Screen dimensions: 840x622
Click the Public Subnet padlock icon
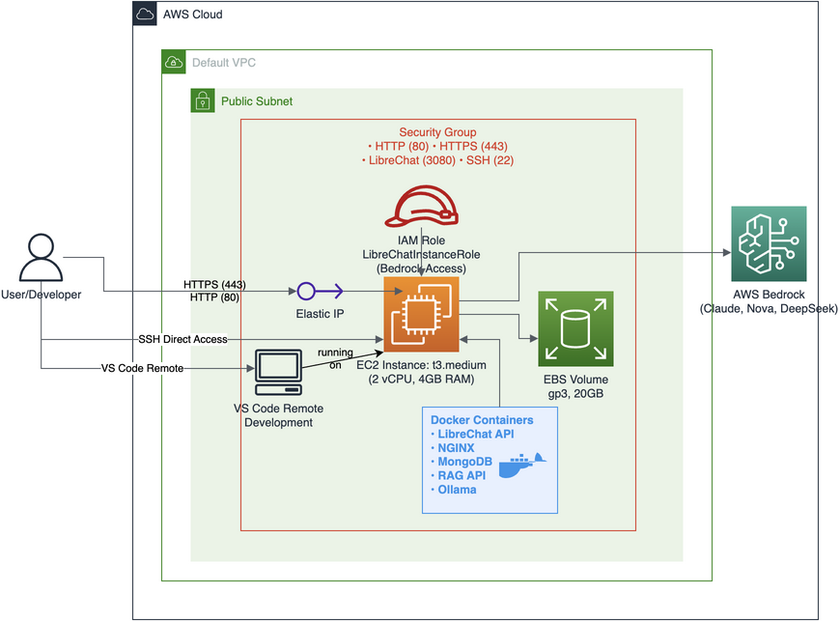coord(203,100)
